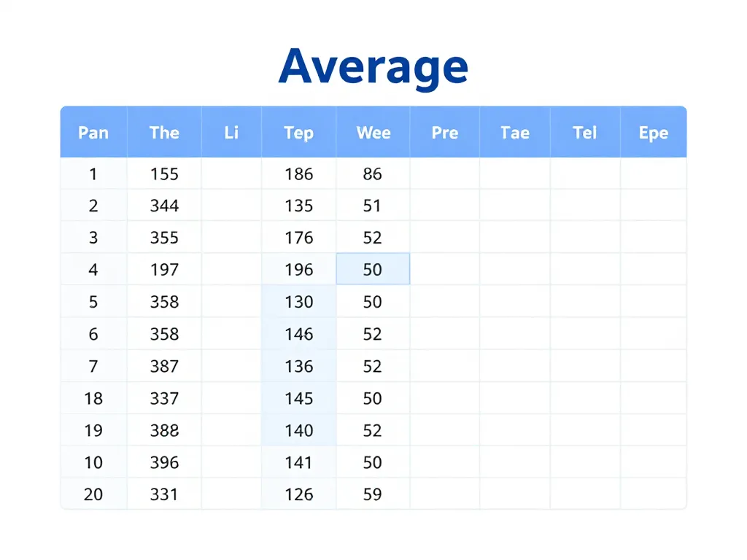Select the cell showing 186
This screenshot has width=747, height=560.
298,174
